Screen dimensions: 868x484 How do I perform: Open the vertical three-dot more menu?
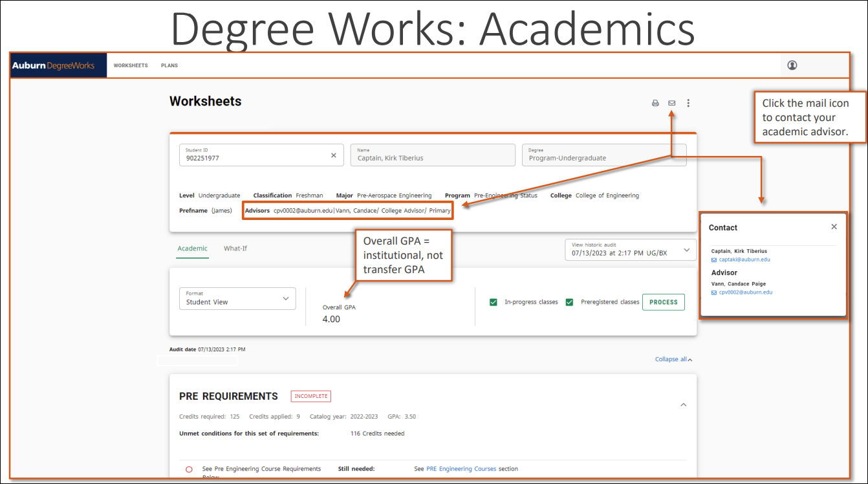[x=688, y=103]
